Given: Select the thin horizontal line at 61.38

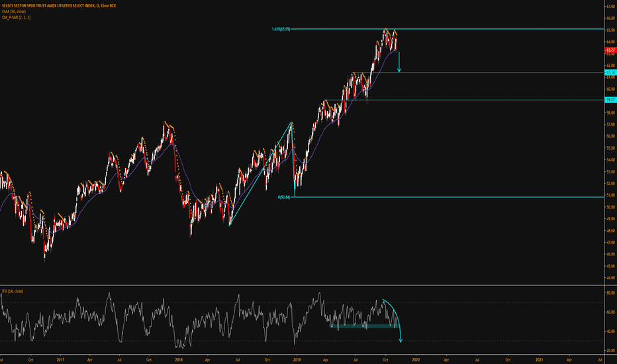Looking at the screenshot, I should coord(478,72).
